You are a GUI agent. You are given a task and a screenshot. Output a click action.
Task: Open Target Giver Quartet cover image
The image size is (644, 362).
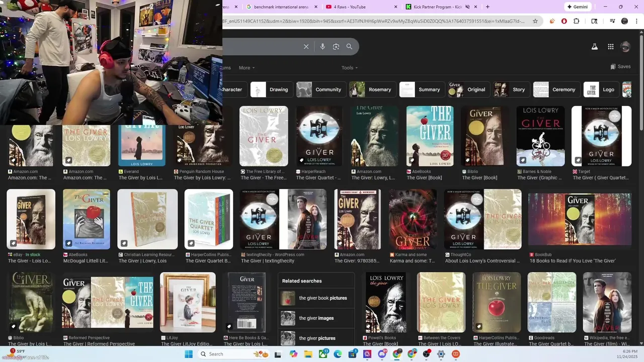coord(601,136)
